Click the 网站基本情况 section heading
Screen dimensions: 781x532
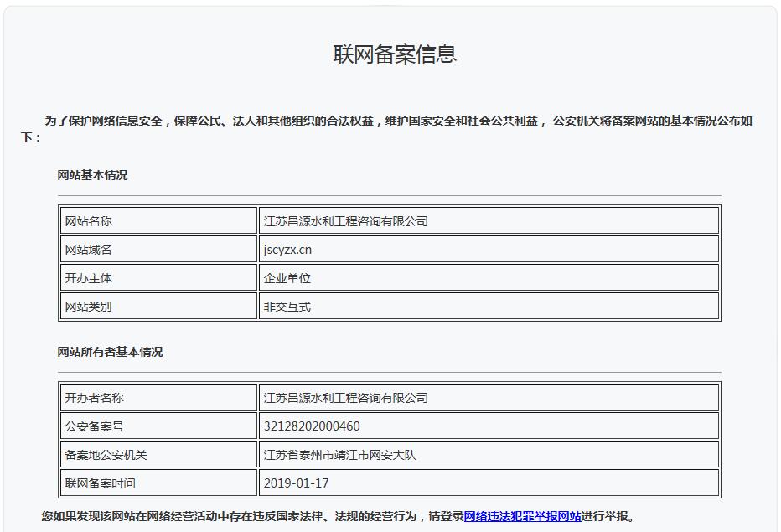92,175
